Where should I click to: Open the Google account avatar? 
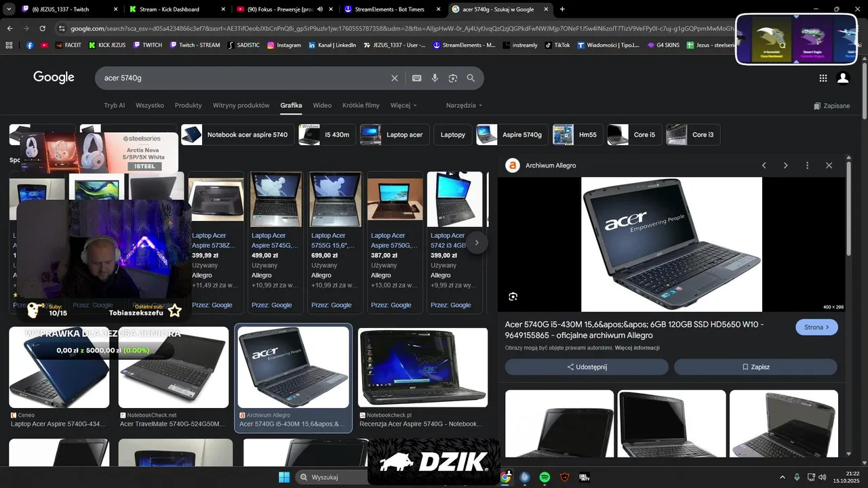tap(843, 78)
